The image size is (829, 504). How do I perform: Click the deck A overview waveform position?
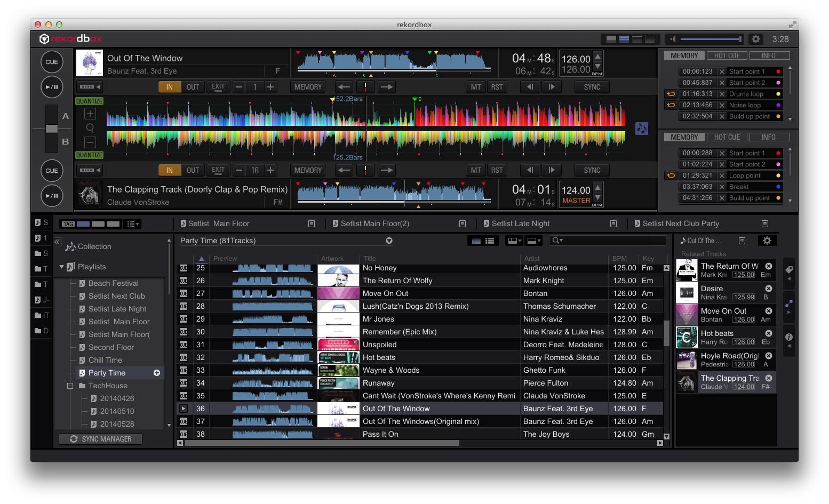click(394, 62)
